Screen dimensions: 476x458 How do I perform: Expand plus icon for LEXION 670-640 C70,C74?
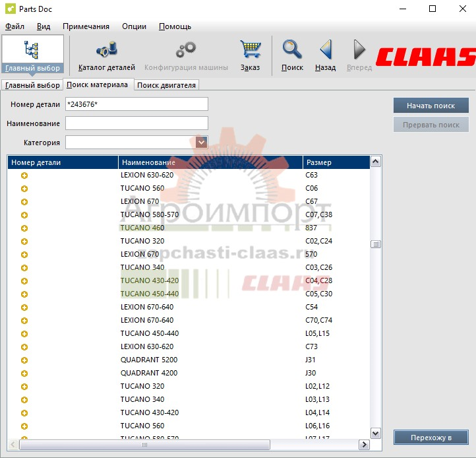click(x=24, y=321)
